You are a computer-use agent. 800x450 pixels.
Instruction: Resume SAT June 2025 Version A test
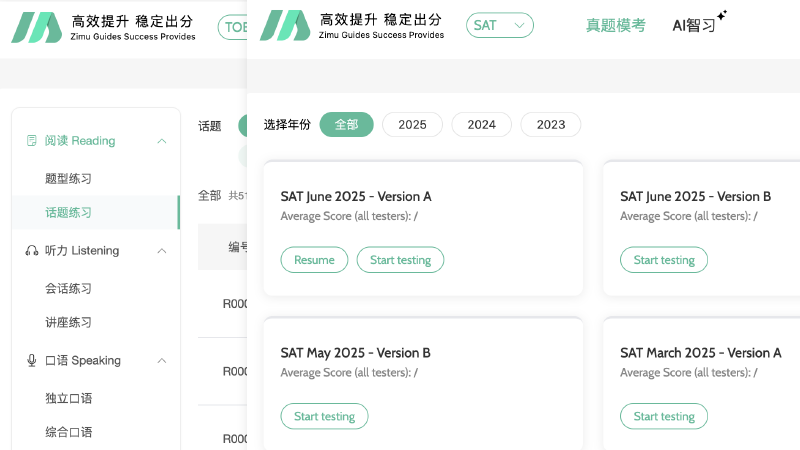[314, 260]
